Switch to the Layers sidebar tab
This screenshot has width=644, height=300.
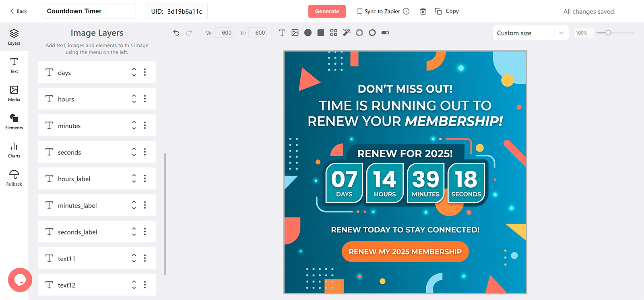(x=14, y=37)
